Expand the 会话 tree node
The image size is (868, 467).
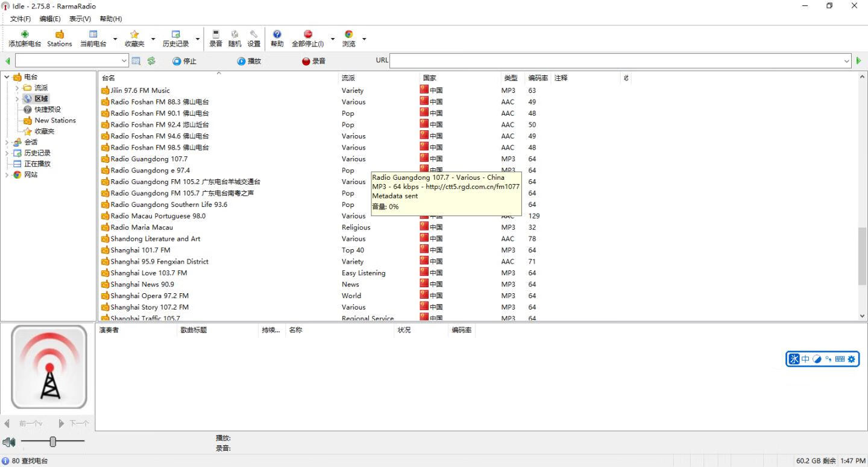[x=7, y=142]
